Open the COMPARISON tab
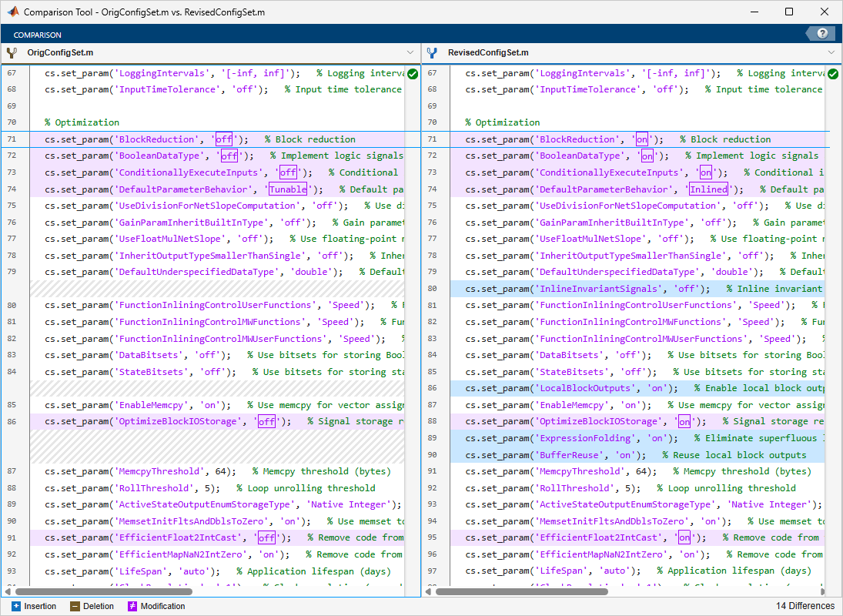843x616 pixels. pos(38,35)
